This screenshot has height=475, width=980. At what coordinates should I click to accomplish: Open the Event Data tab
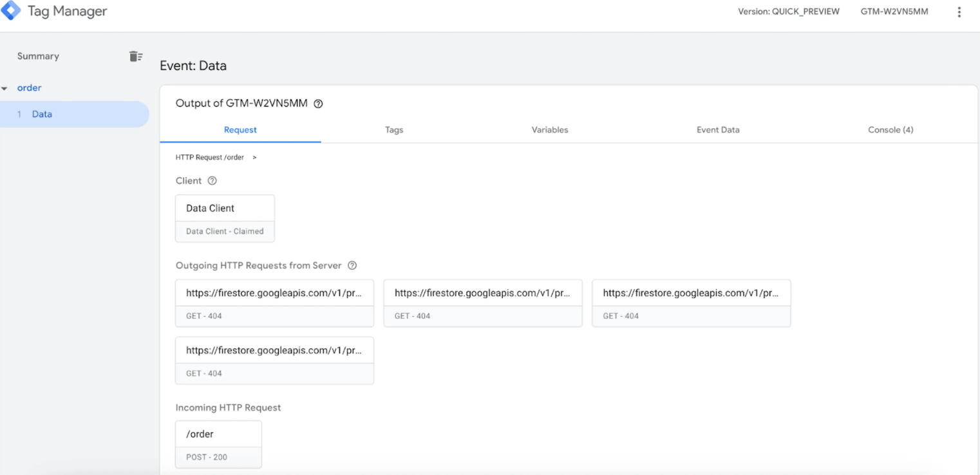718,129
